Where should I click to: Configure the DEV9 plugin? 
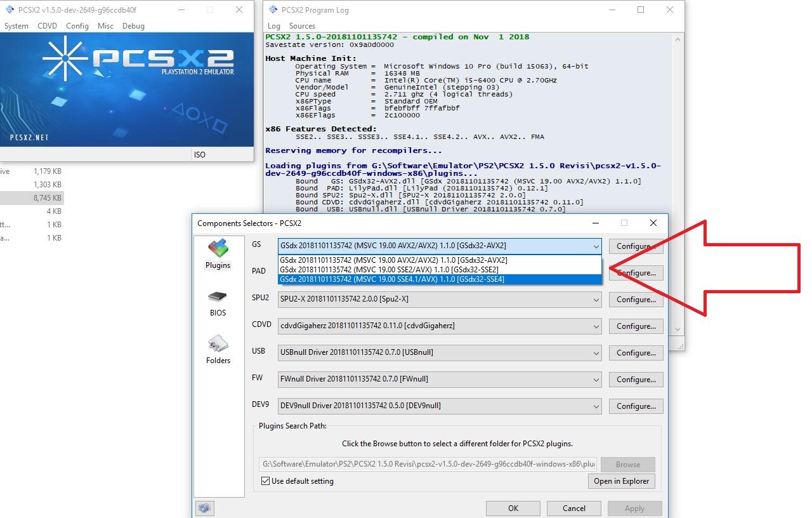(x=636, y=406)
